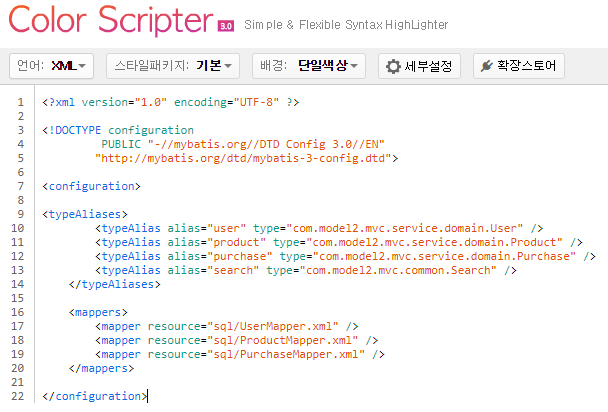Click the Color Scripter logo
Image resolution: width=608 pixels, height=412 pixels.
(111, 20)
